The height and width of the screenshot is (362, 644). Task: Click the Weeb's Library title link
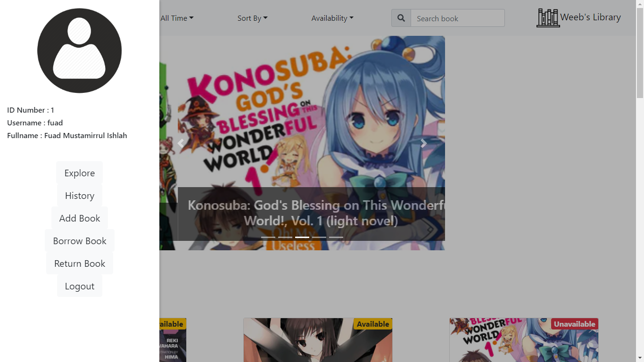coord(590,17)
